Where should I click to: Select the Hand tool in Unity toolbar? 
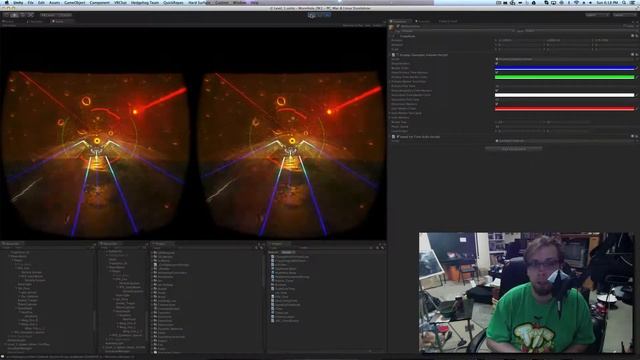7,15
